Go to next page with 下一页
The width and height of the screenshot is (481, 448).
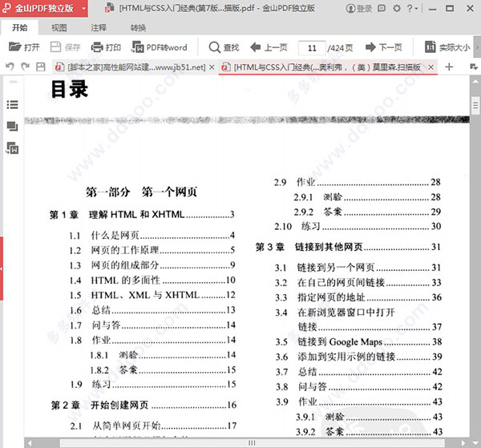tap(384, 47)
